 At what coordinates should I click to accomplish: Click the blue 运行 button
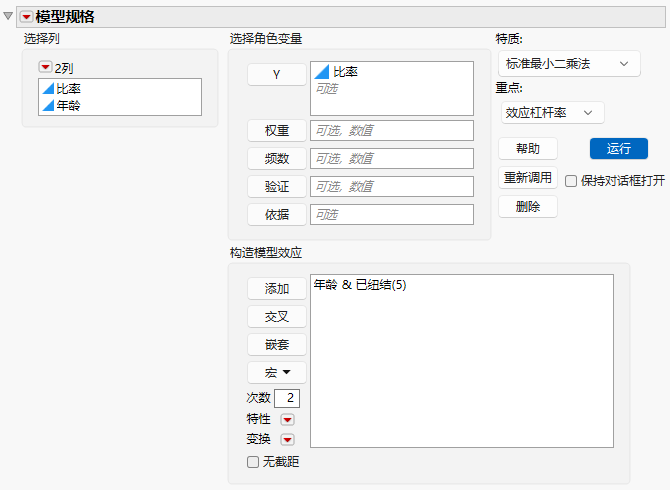pyautogui.click(x=619, y=149)
